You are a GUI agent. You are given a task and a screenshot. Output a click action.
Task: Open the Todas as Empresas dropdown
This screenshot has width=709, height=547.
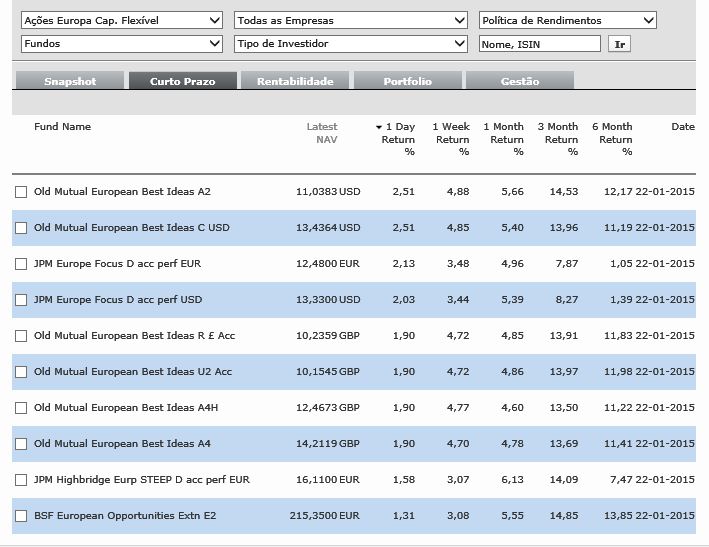(x=350, y=20)
